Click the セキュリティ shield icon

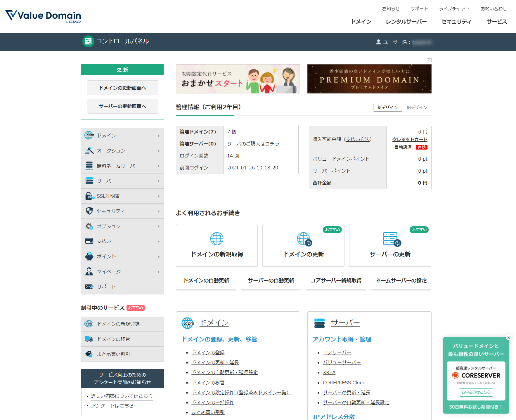coord(89,211)
